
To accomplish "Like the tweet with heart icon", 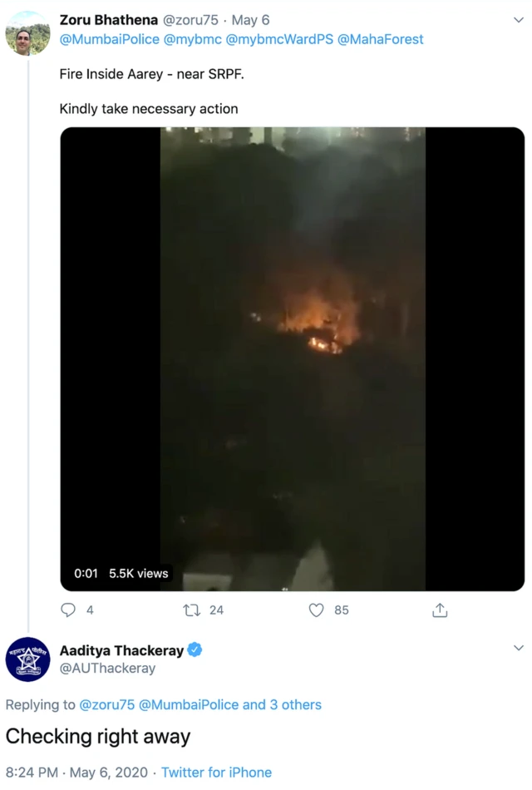I will click(x=317, y=610).
